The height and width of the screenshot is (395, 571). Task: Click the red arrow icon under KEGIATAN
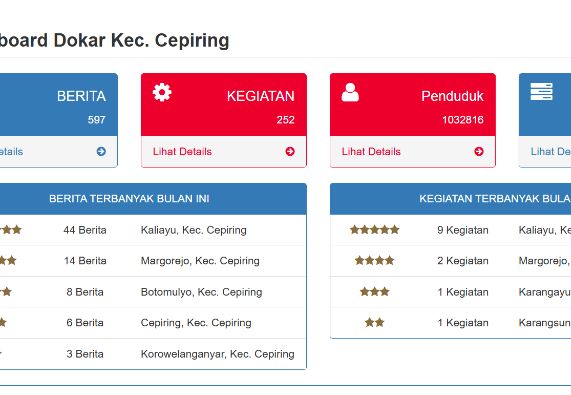pos(290,151)
